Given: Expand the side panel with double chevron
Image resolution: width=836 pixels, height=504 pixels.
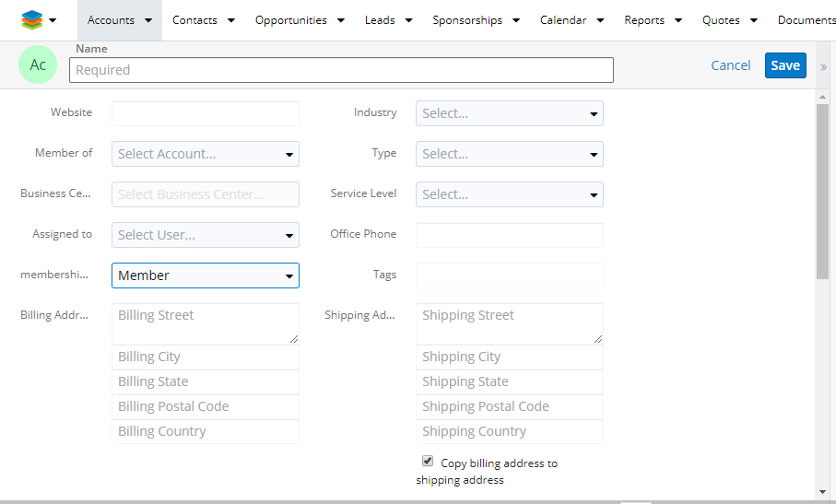Looking at the screenshot, I should (x=823, y=66).
